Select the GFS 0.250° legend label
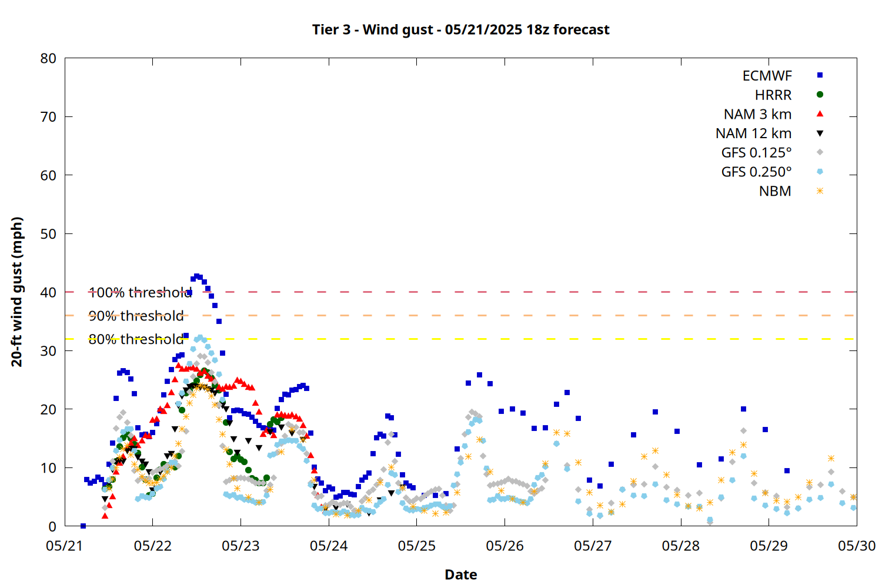Viewport: 882px width, 588px height. coord(756,172)
